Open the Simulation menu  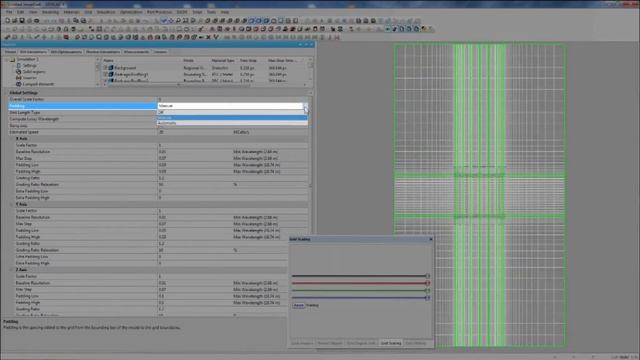(106, 12)
